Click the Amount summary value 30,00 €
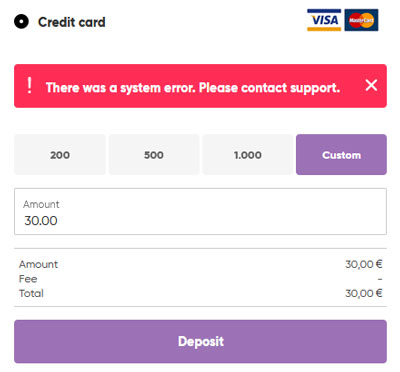Viewport: 400px width, 372px height. point(364,264)
